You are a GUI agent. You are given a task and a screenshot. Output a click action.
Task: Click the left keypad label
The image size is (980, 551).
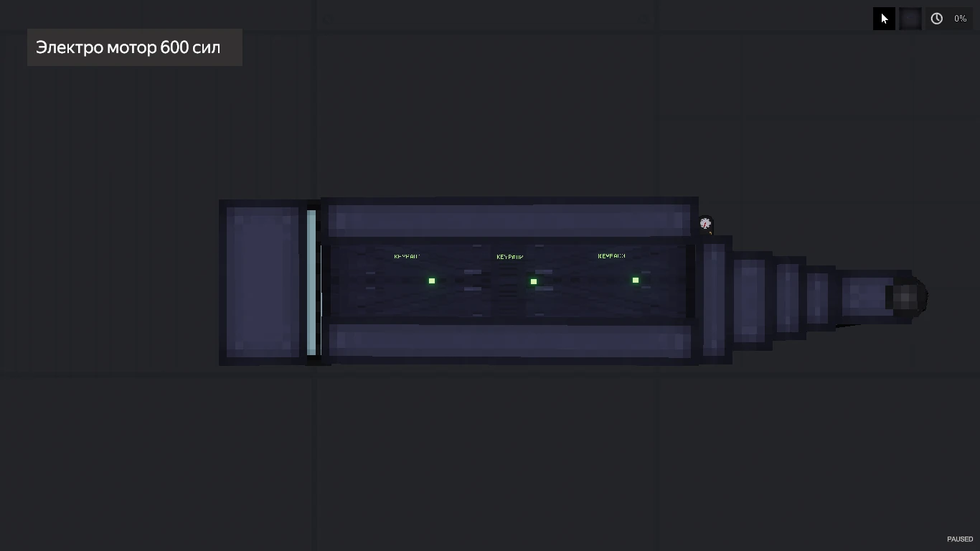tap(407, 256)
